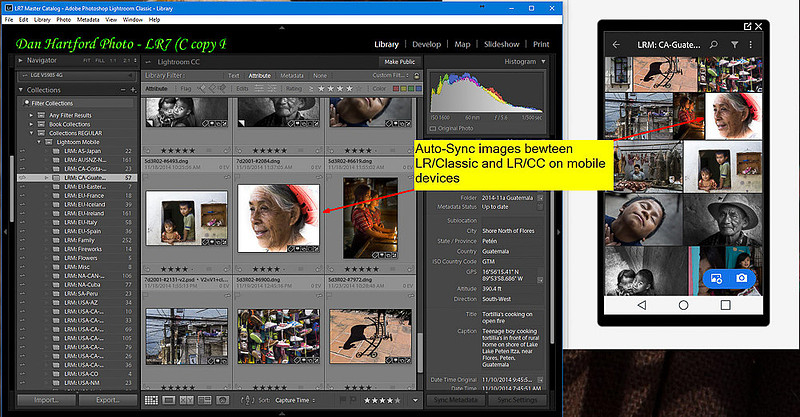Open the File menu

tap(9, 20)
